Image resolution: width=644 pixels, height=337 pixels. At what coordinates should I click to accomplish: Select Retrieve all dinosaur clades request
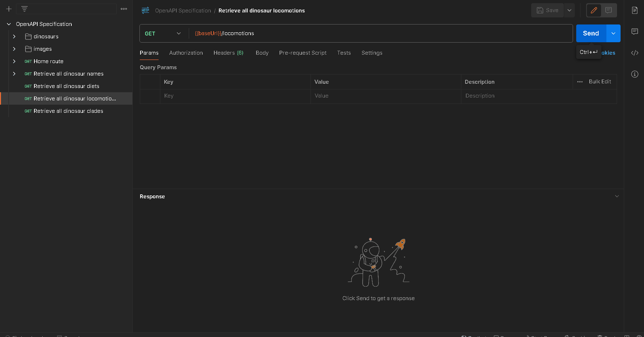[x=68, y=111]
